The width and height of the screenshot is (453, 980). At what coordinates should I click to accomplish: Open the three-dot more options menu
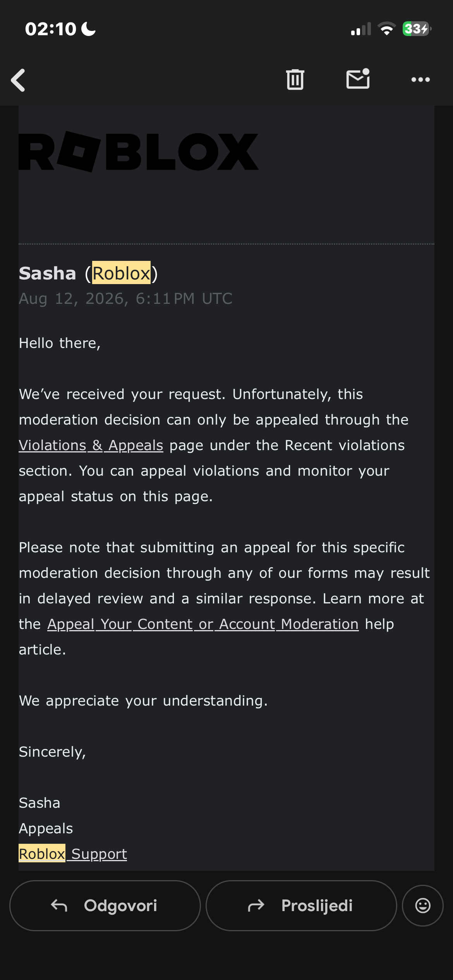tap(420, 80)
